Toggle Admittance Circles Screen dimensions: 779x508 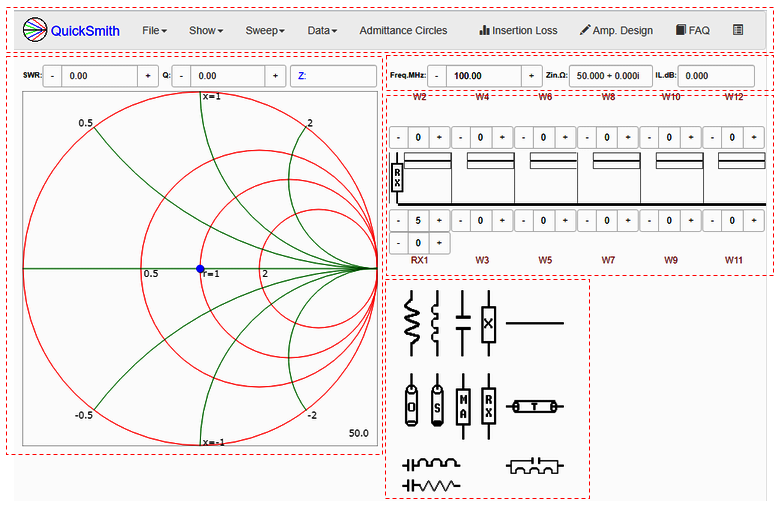coord(403,30)
